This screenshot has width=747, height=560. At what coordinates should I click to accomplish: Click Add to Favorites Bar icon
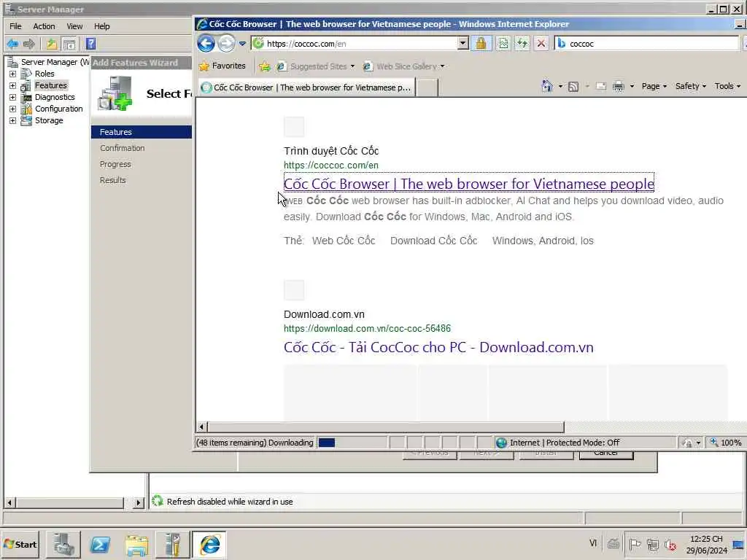click(x=264, y=66)
